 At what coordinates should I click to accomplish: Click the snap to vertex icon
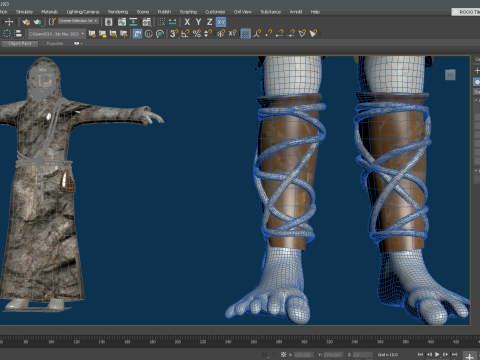coord(268,33)
